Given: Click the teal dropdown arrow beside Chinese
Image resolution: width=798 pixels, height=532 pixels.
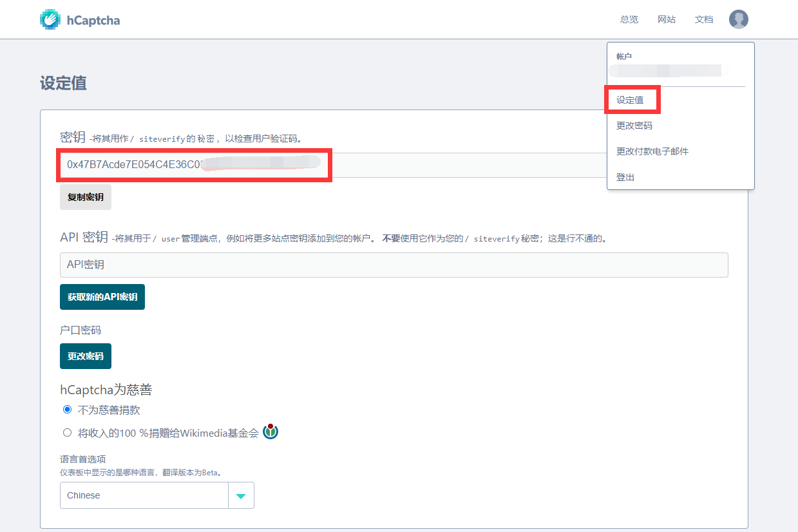Looking at the screenshot, I should click(x=241, y=495).
